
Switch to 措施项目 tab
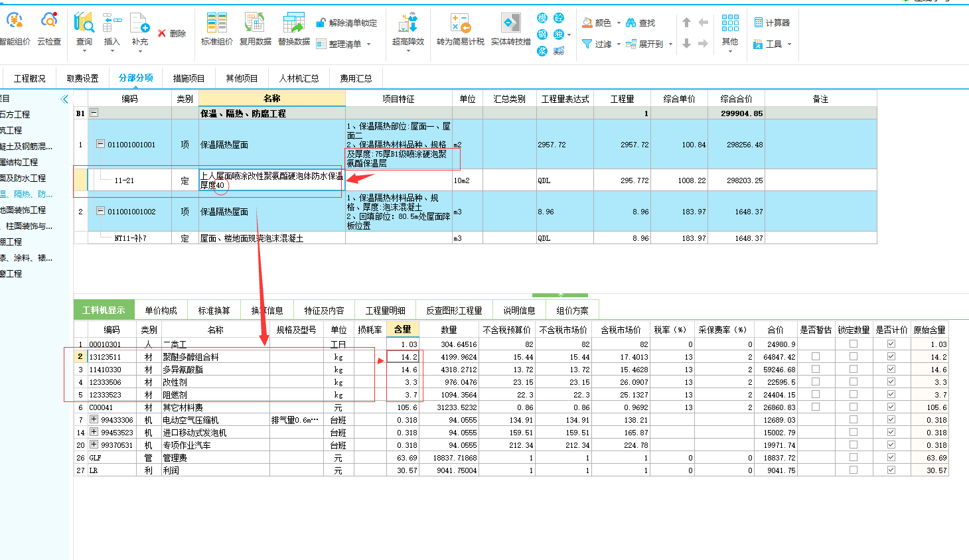click(x=189, y=78)
